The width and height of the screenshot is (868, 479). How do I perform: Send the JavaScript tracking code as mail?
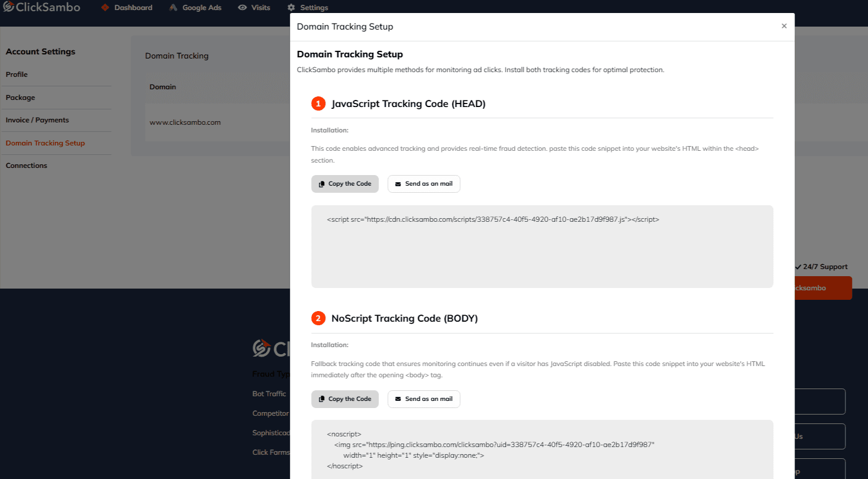[x=424, y=184]
